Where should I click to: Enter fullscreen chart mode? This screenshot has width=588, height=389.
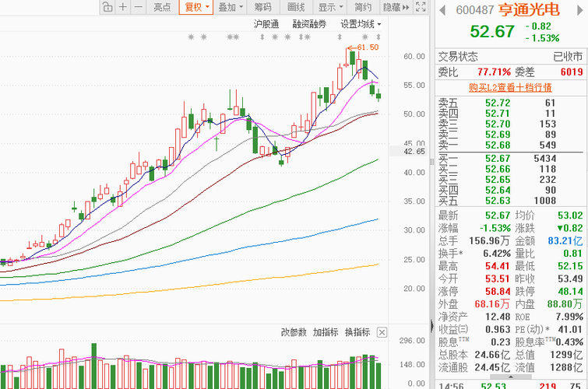click(x=421, y=7)
